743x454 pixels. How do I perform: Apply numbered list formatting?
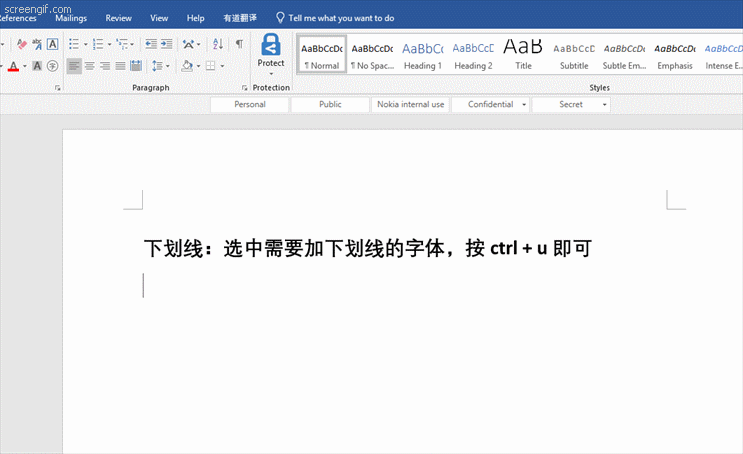coord(98,44)
